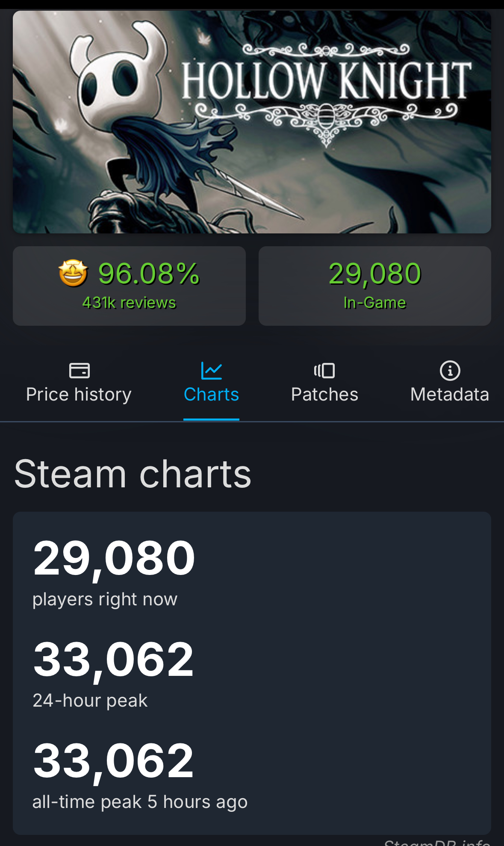504x846 pixels.
Task: Click the 96.08% rating score
Action: (149, 274)
